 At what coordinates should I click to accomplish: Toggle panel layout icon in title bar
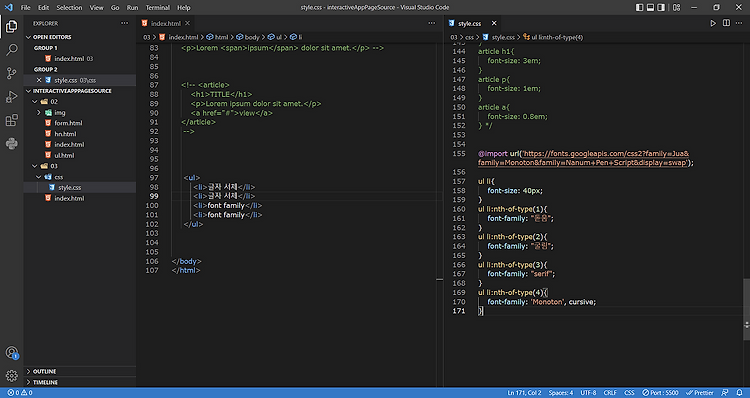click(x=651, y=7)
